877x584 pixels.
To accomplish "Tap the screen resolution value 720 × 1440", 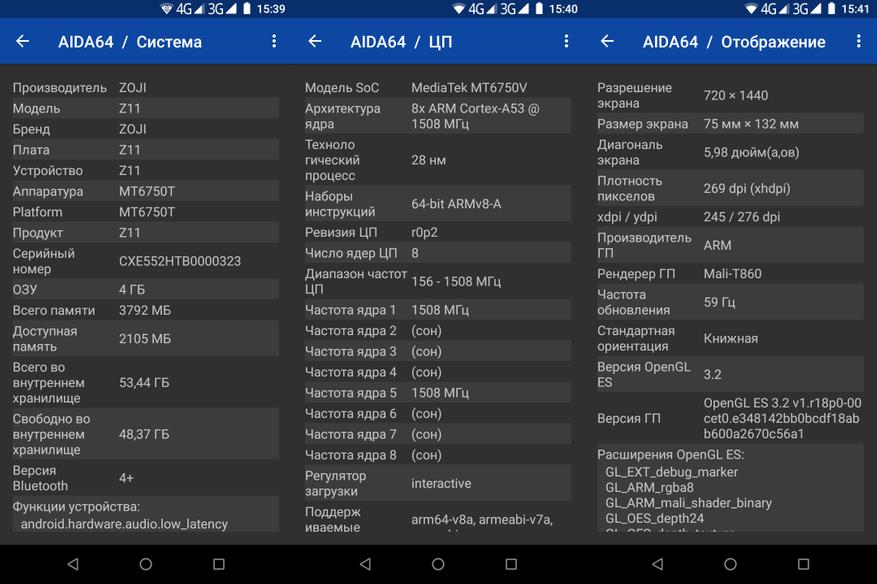I will pyautogui.click(x=735, y=96).
